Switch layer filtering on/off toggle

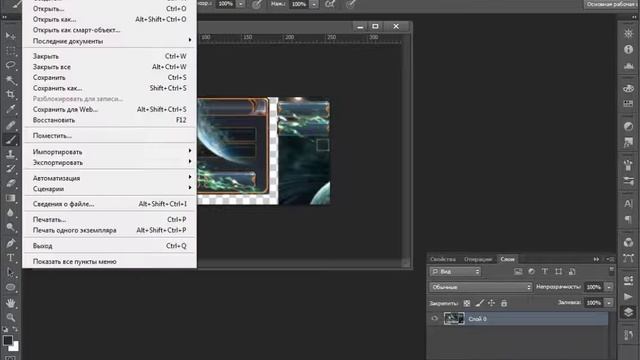[611, 270]
